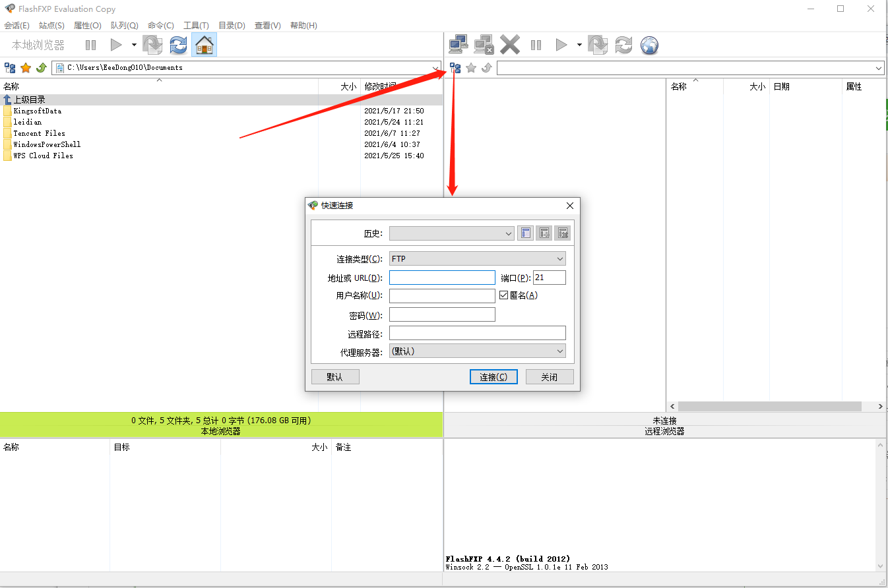Click the globe icon in remote toolbar
The image size is (888, 588).
(650, 45)
